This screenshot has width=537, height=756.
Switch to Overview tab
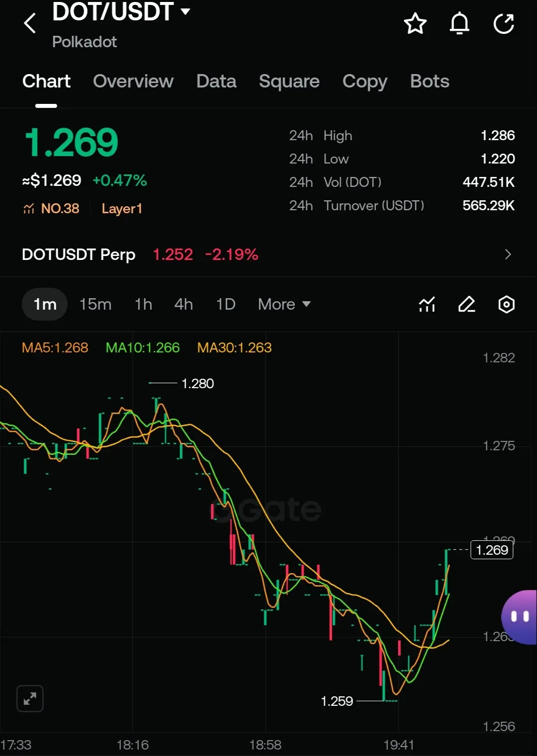click(x=133, y=81)
